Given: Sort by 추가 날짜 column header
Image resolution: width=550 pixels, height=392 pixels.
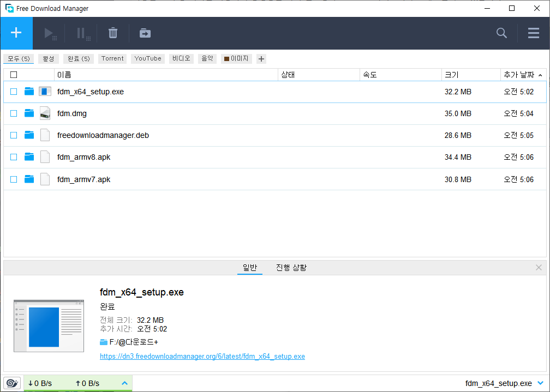Looking at the screenshot, I should pos(523,75).
